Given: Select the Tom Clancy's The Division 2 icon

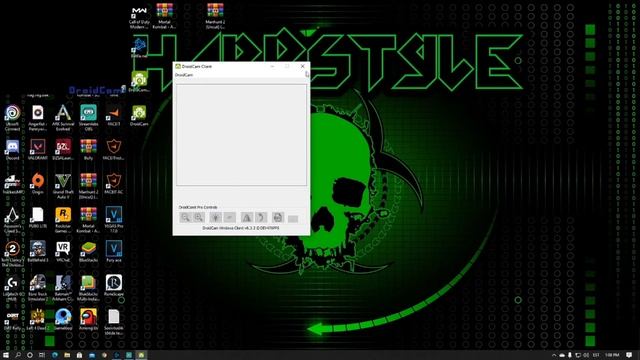Looking at the screenshot, I should (x=12, y=254).
